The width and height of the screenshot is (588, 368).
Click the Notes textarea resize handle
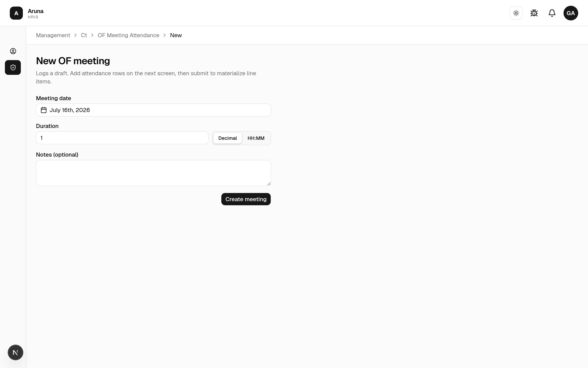[x=269, y=184]
